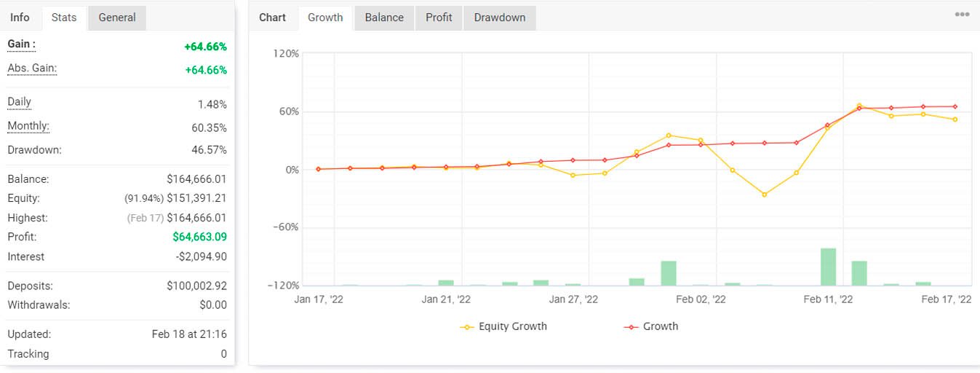Open the three-dot chart options menu

point(962,15)
